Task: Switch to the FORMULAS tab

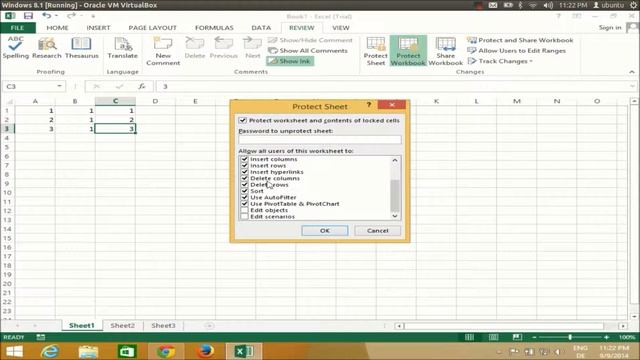Action: click(214, 28)
